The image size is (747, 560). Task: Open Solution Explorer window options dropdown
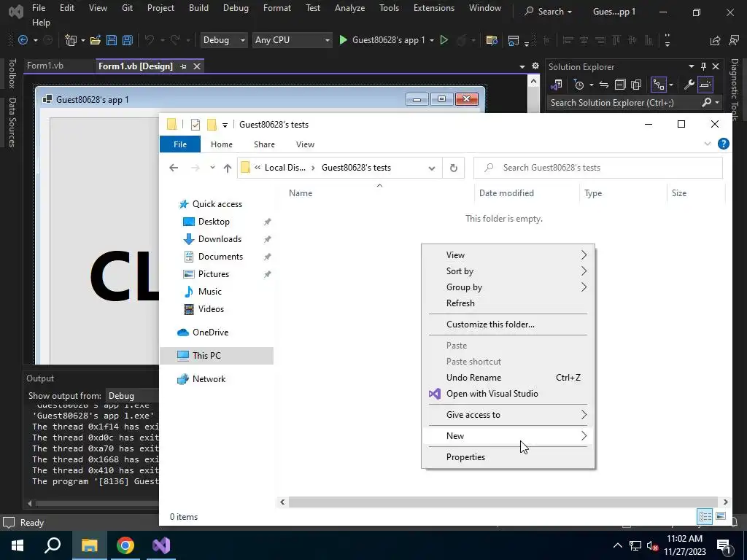pyautogui.click(x=692, y=66)
